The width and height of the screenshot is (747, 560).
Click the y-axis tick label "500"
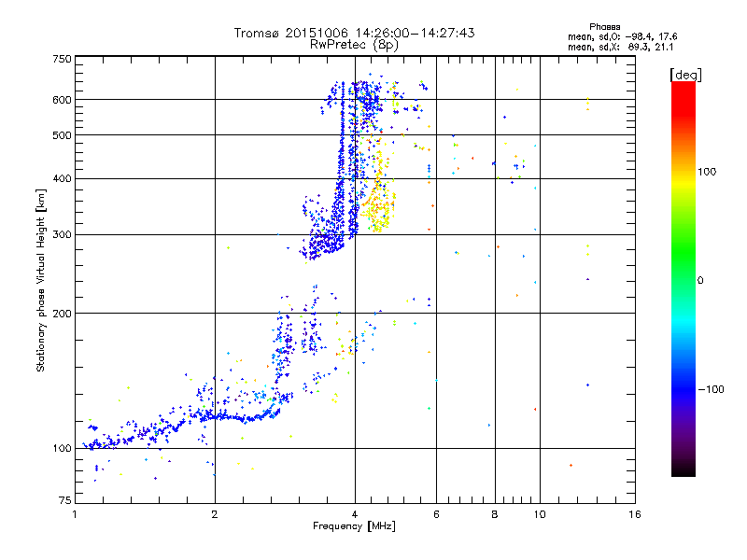(x=62, y=135)
